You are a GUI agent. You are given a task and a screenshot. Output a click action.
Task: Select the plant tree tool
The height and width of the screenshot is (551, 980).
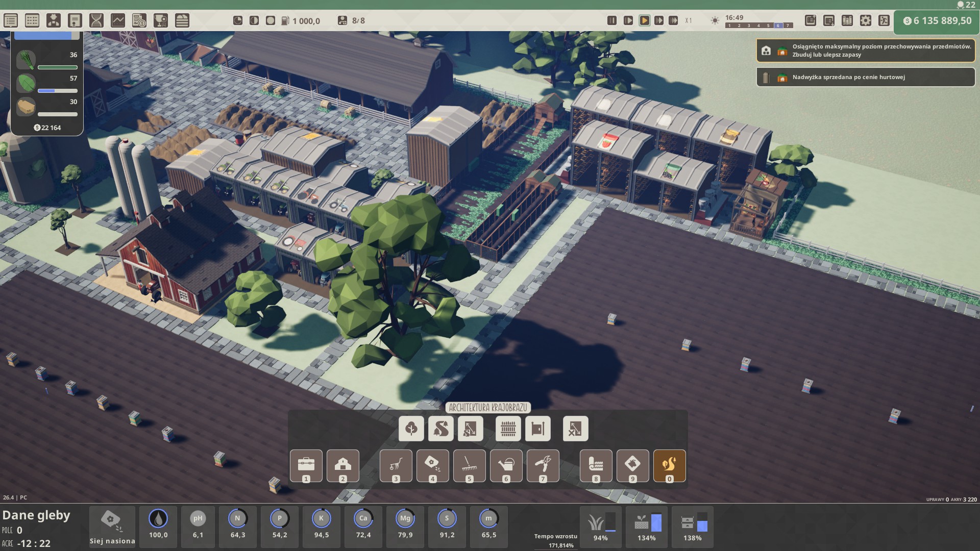pyautogui.click(x=411, y=429)
